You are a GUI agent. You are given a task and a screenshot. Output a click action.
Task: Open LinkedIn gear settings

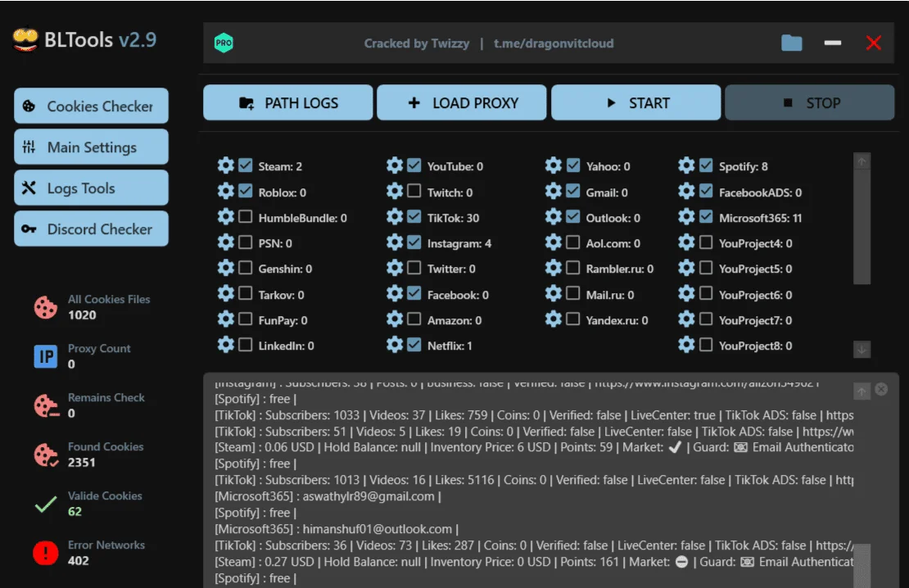pyautogui.click(x=225, y=345)
